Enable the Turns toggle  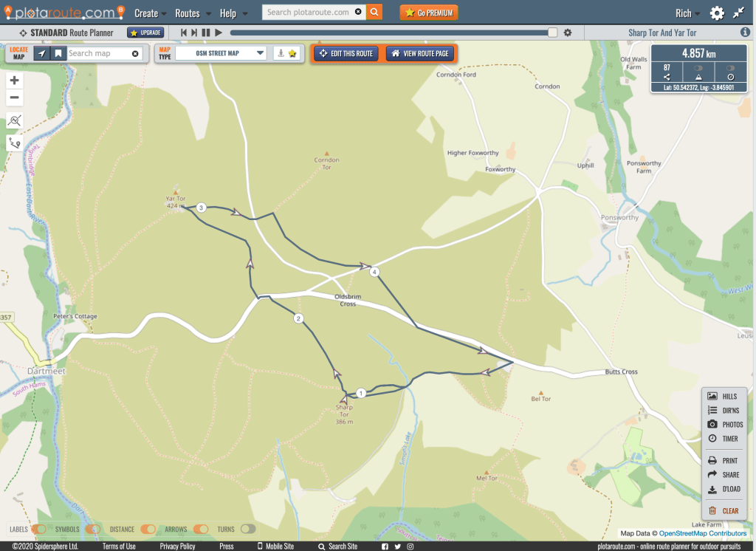coord(248,529)
